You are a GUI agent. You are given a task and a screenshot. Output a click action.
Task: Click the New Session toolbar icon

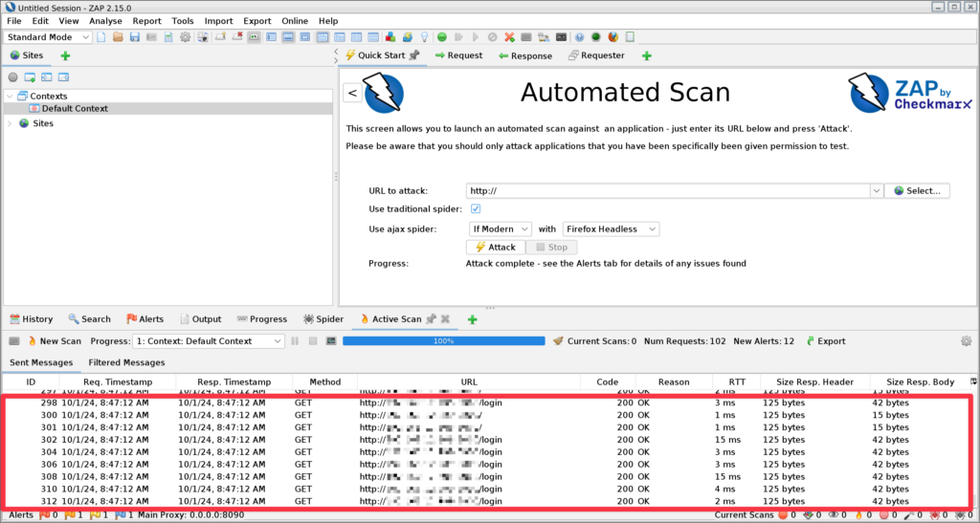coord(101,37)
